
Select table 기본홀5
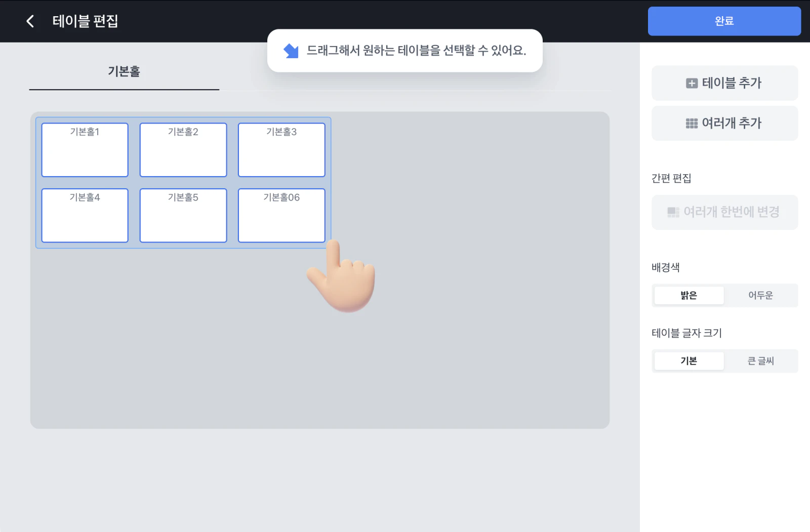pos(183,216)
